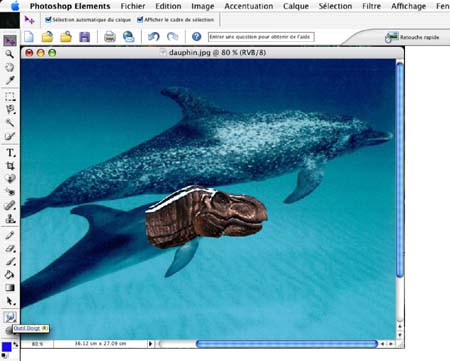
Task: Click the scroll-left arrow at bottom
Action: 383,344
